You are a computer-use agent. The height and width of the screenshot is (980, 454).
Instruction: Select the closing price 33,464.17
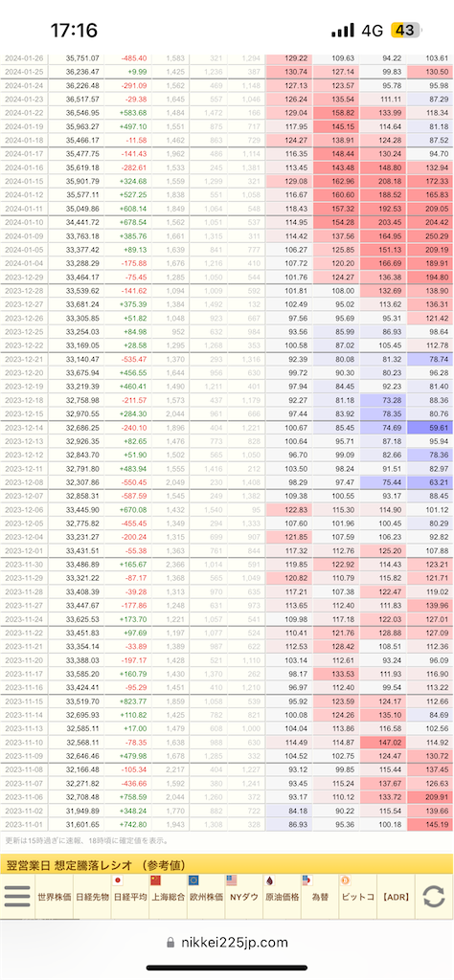click(82, 277)
